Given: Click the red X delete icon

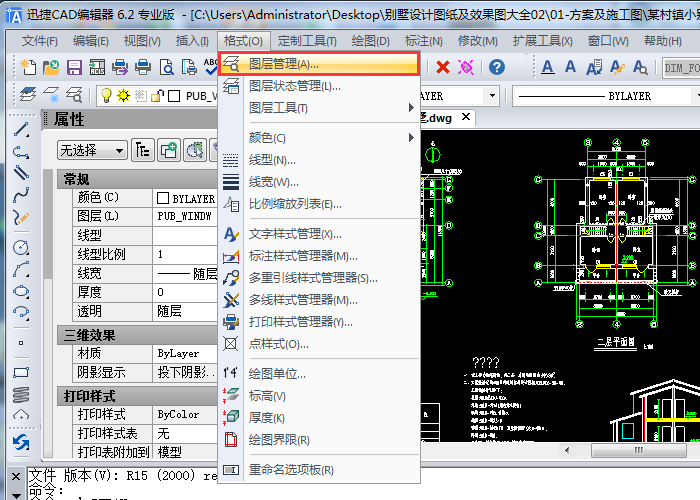Looking at the screenshot, I should [443, 67].
